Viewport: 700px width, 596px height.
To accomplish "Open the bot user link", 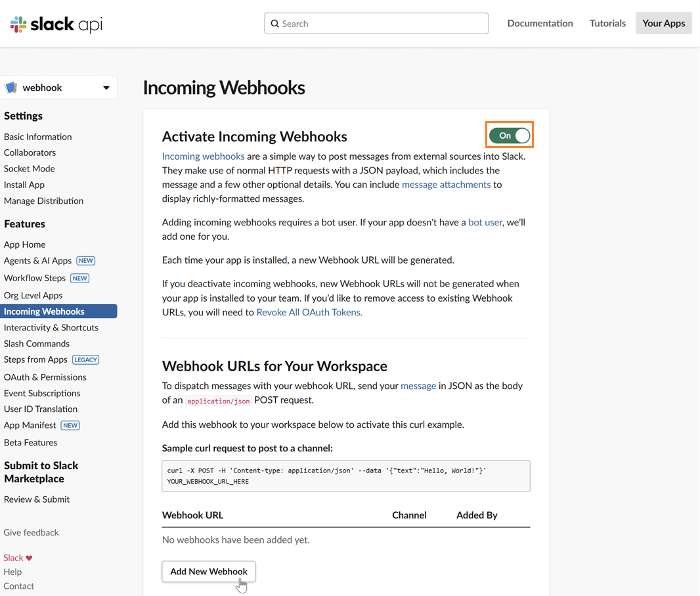I will coord(485,222).
